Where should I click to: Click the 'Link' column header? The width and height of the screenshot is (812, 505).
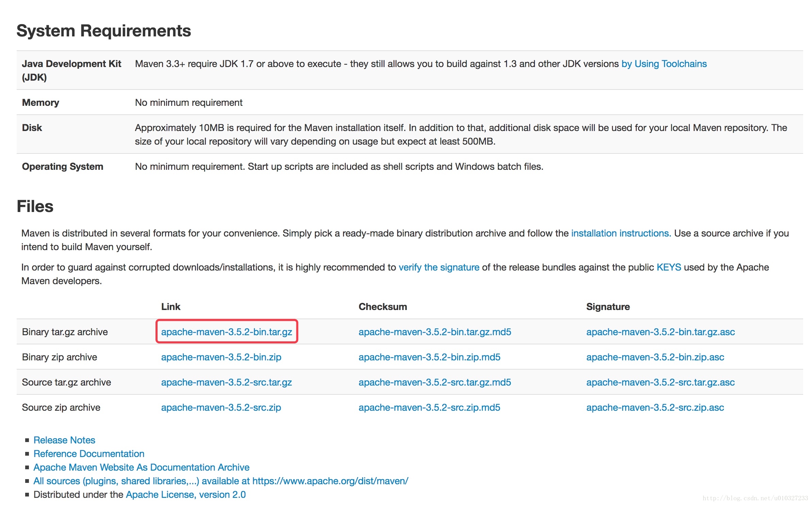tap(171, 307)
